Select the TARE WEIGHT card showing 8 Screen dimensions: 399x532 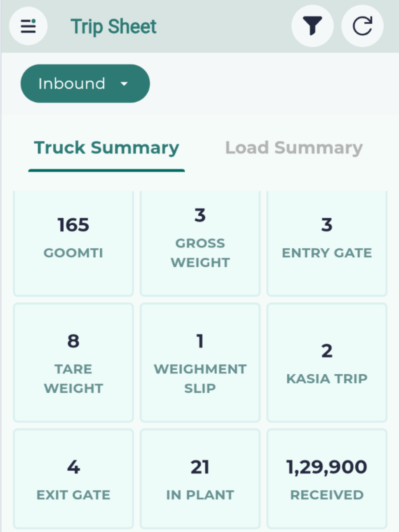coord(73,363)
